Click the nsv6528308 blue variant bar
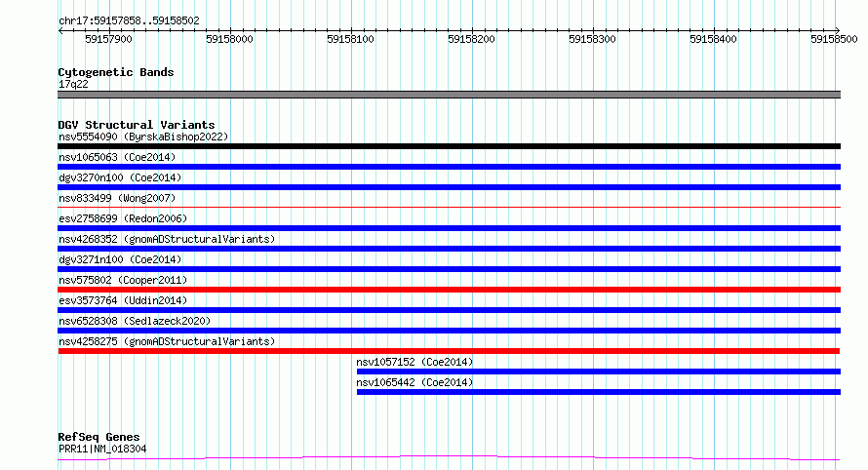The image size is (868, 470). pyautogui.click(x=449, y=331)
